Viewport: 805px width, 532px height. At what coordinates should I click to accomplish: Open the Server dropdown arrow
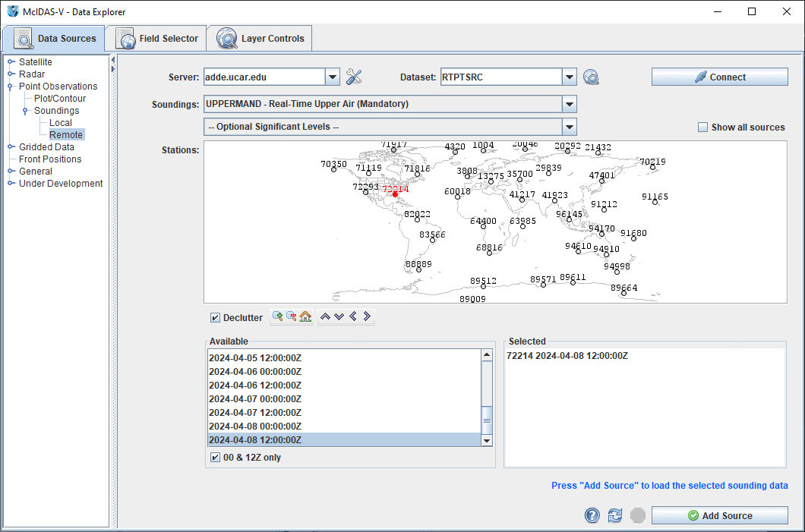point(333,77)
